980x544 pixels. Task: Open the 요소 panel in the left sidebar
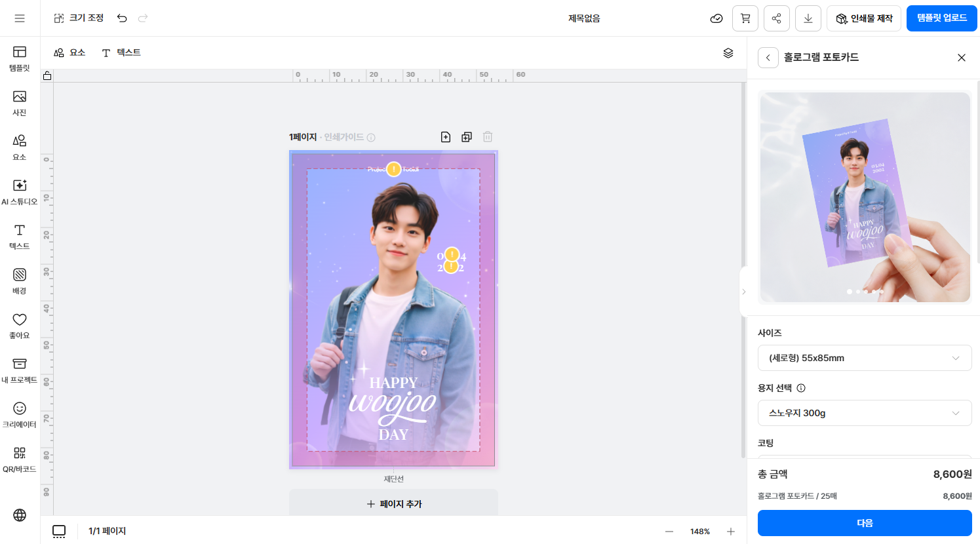coord(20,147)
